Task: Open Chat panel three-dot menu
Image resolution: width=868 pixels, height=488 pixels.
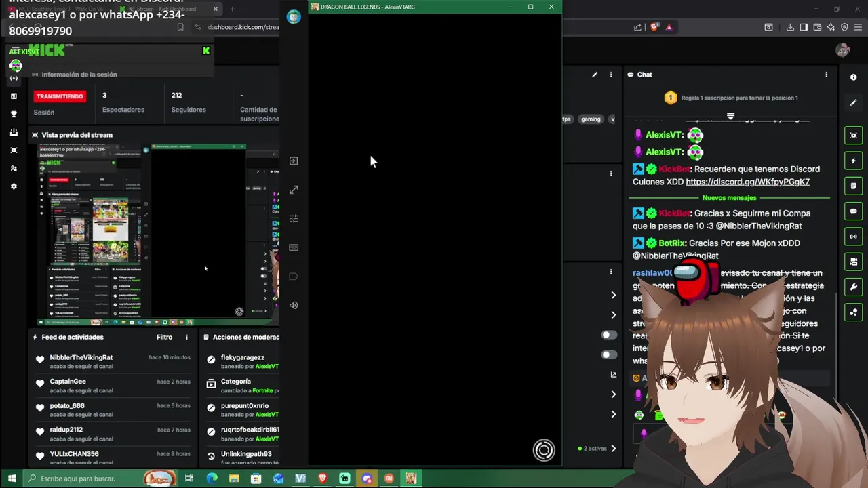Action: (826, 75)
